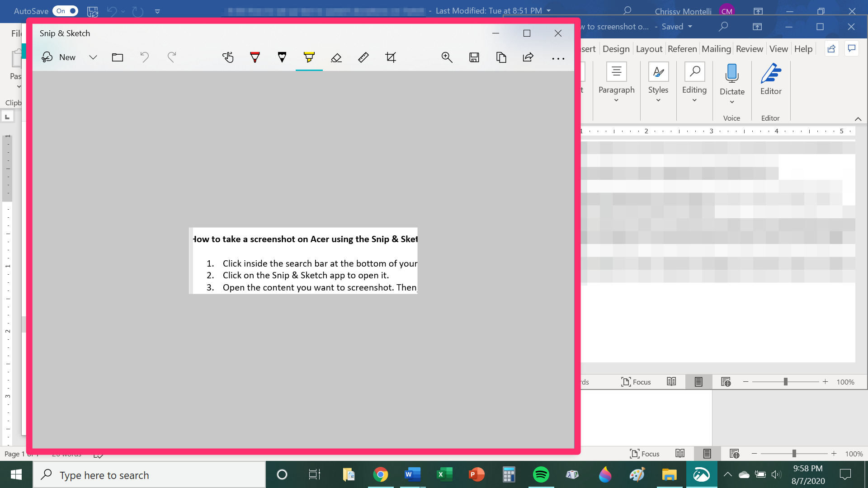The height and width of the screenshot is (488, 868).
Task: Open the More options menu
Action: click(x=557, y=58)
